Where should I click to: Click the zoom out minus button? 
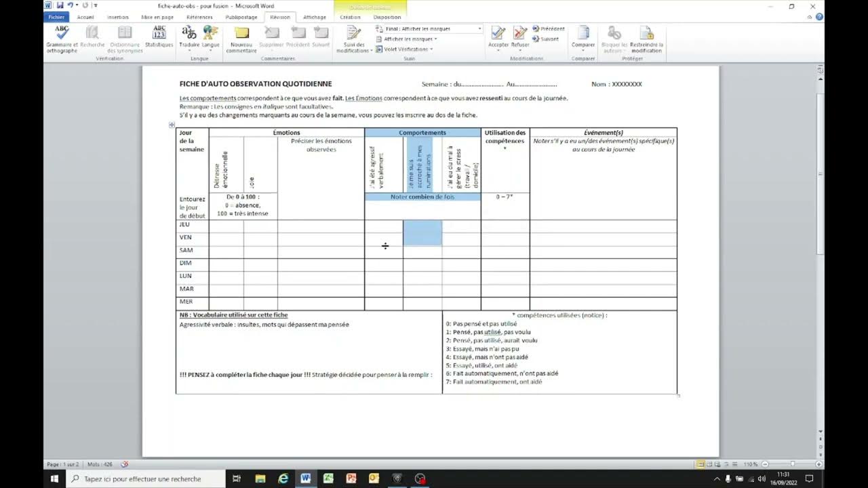click(765, 464)
